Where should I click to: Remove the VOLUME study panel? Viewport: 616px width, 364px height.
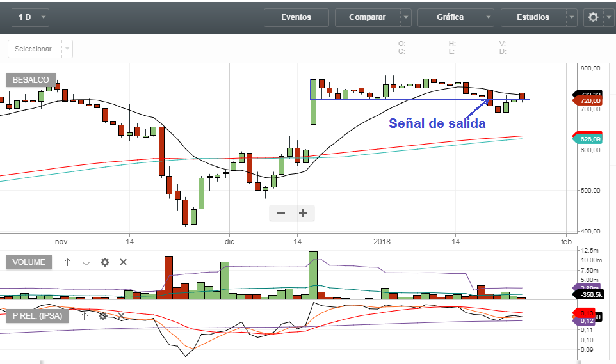point(124,262)
